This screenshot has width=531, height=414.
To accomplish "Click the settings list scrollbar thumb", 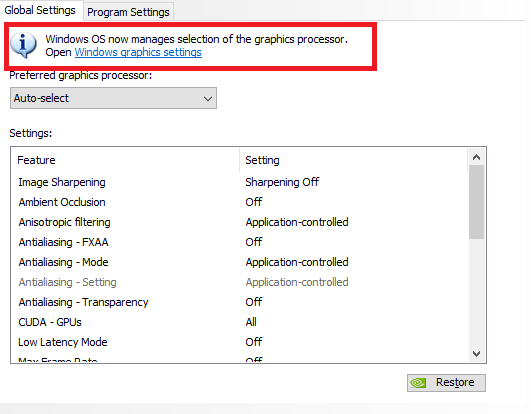I will [x=476, y=202].
